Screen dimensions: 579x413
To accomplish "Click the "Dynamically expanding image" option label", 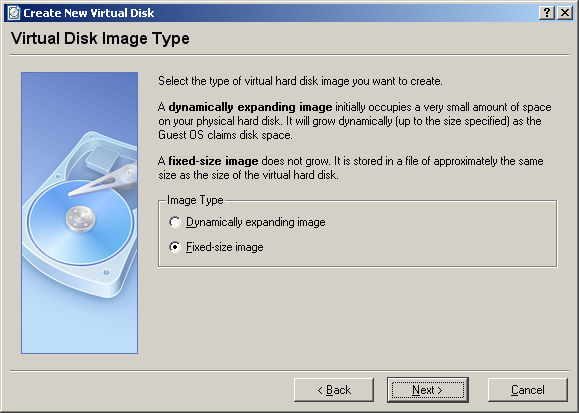I will click(x=256, y=222).
